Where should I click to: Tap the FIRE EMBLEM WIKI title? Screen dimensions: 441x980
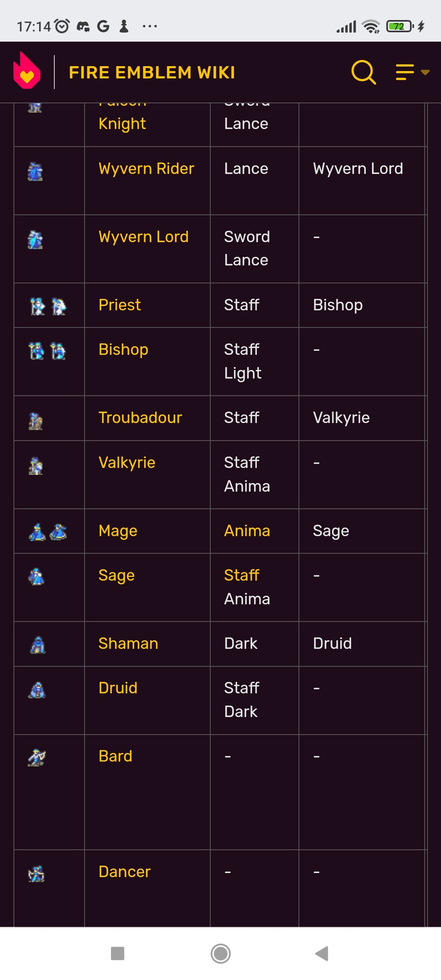pyautogui.click(x=152, y=73)
